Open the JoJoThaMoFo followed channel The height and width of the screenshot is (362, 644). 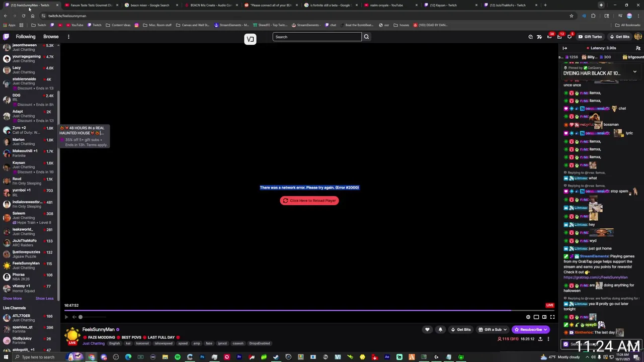tap(29, 243)
